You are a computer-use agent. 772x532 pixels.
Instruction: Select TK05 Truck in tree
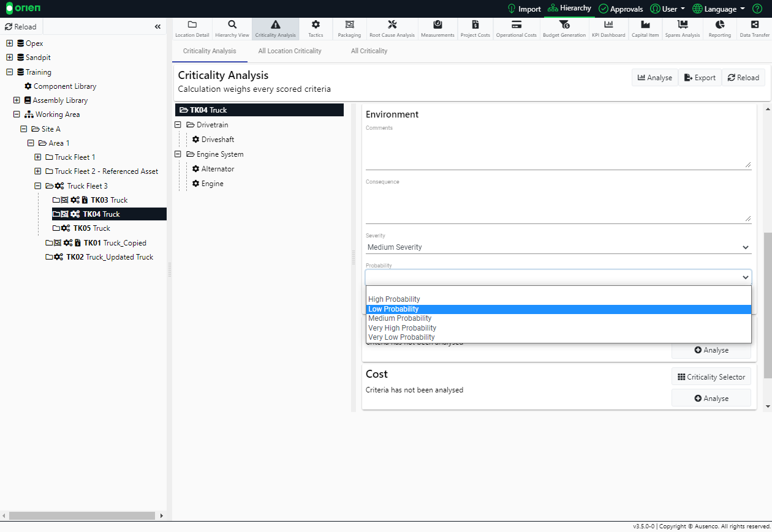point(81,228)
